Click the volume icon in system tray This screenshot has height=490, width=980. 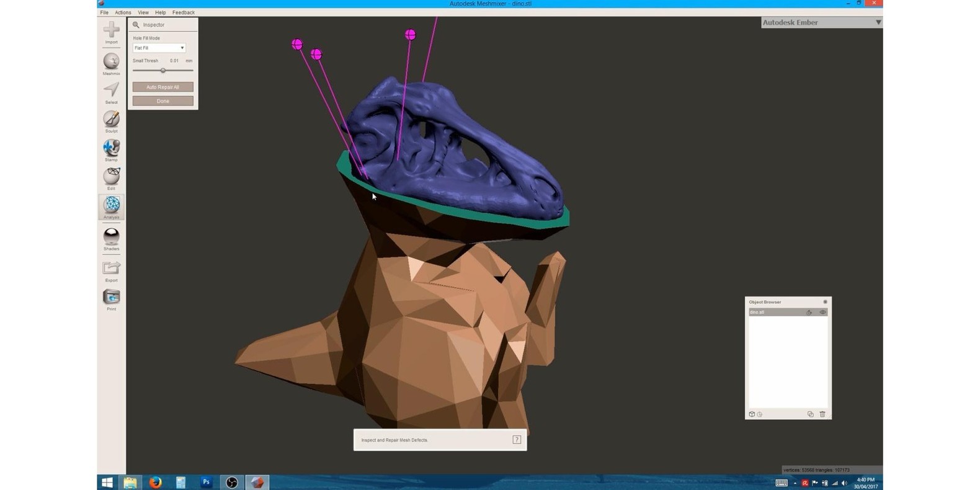[x=844, y=483]
